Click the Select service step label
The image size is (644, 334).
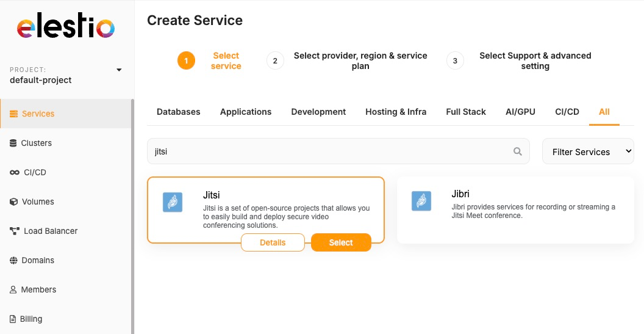coord(226,61)
